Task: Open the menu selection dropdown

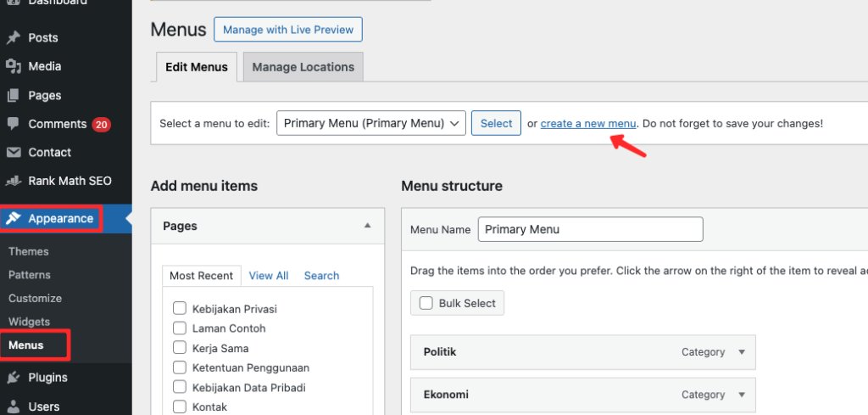Action: click(371, 123)
